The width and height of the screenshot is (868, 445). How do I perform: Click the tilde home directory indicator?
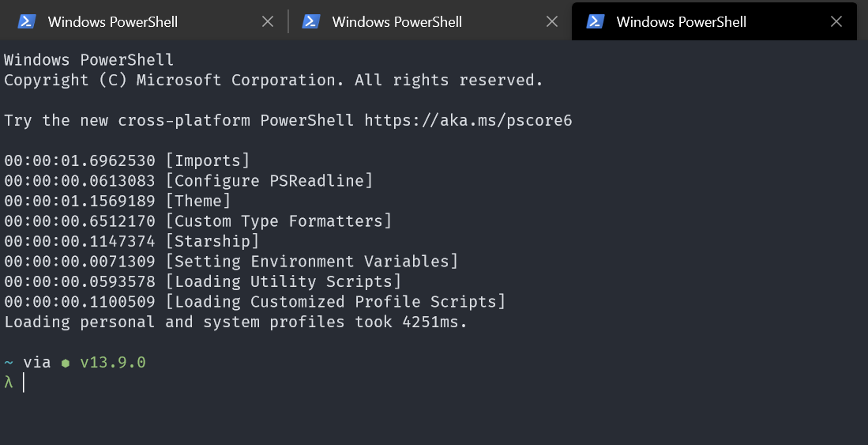point(9,362)
